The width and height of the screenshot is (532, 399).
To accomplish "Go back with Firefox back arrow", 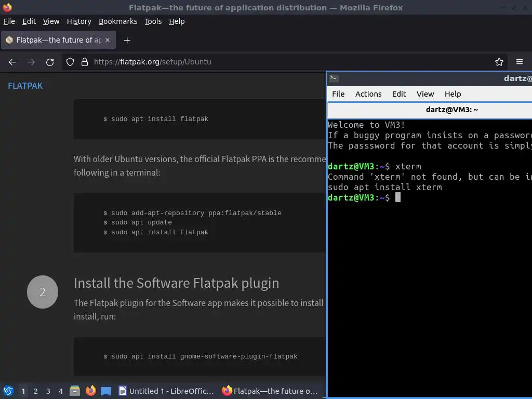I will tap(12, 62).
